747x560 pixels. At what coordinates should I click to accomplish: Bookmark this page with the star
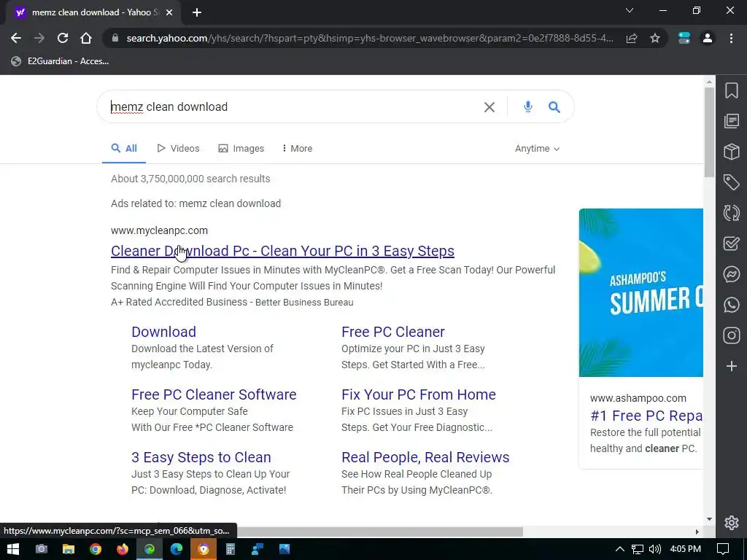click(x=655, y=38)
